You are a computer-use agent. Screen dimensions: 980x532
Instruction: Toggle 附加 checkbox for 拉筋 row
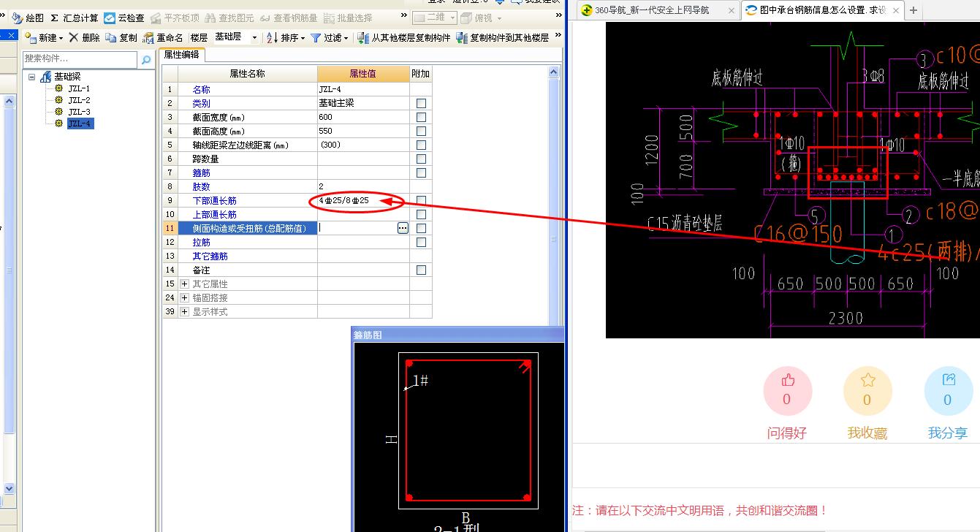pyautogui.click(x=421, y=242)
